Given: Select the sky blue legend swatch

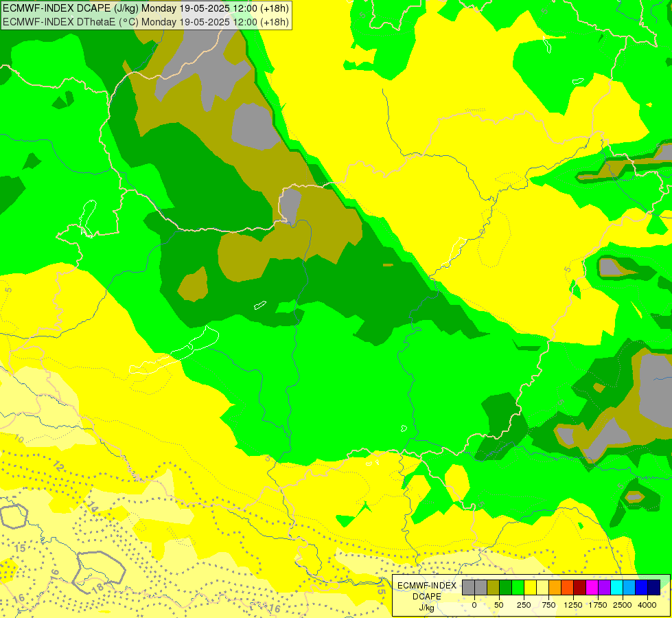Looking at the screenshot, I should pos(629,588).
